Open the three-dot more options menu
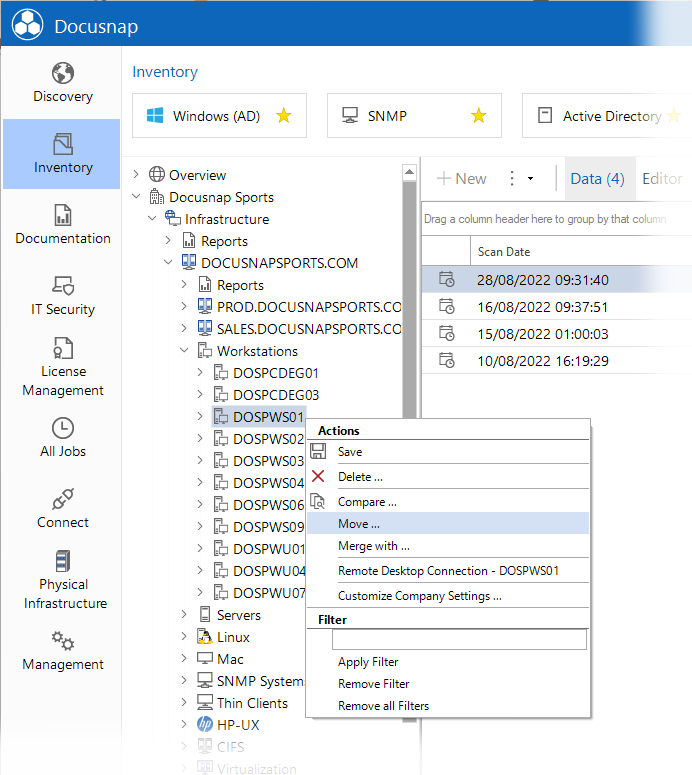The width and height of the screenshot is (692, 775). [x=512, y=178]
